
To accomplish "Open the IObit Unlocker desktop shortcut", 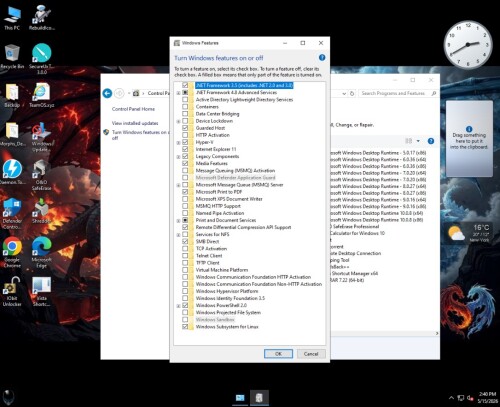I will tap(12, 291).
